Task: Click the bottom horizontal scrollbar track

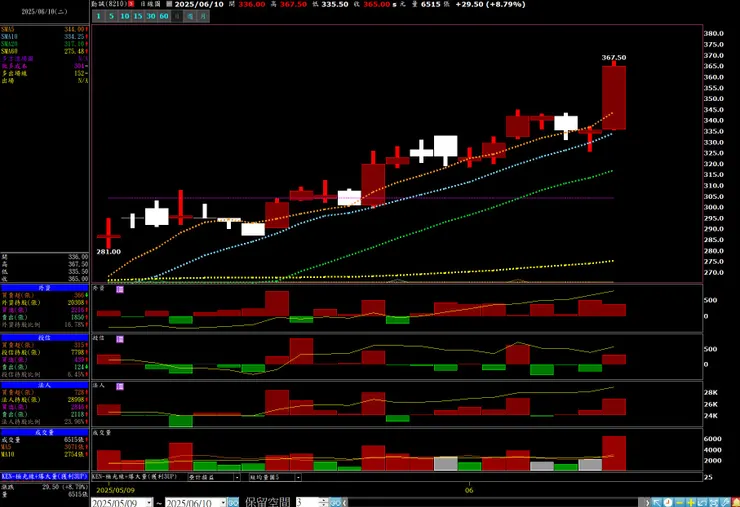Action: [x=496, y=503]
